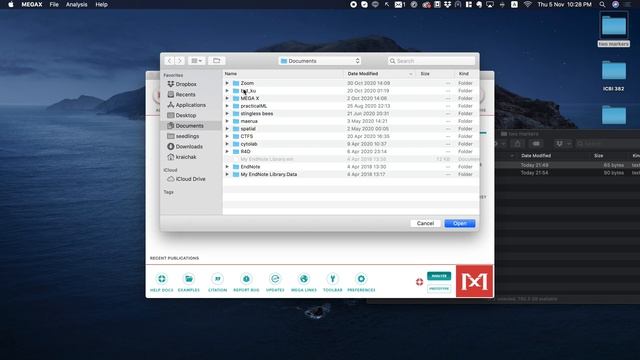Click the dialog Search field
The image size is (640, 360).
coord(431,61)
